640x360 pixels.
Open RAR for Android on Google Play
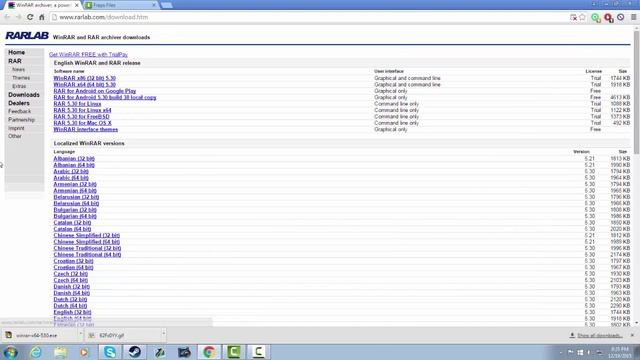click(95, 91)
